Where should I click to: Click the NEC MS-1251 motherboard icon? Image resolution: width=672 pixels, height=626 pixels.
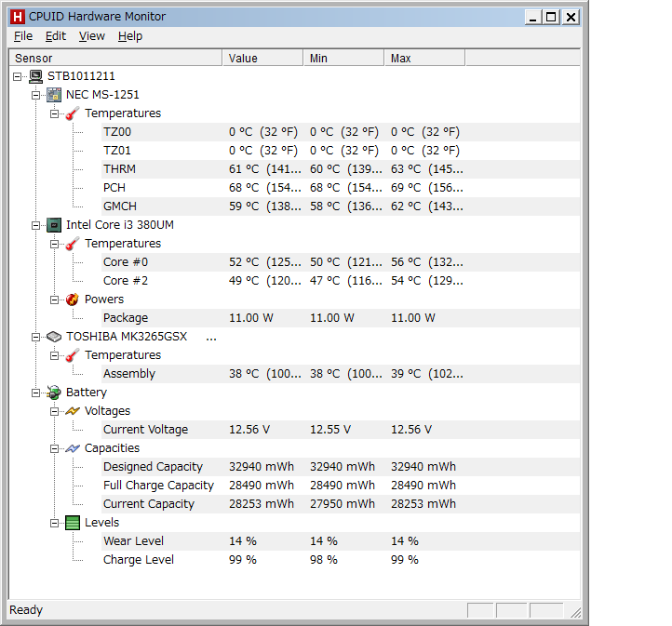54,95
